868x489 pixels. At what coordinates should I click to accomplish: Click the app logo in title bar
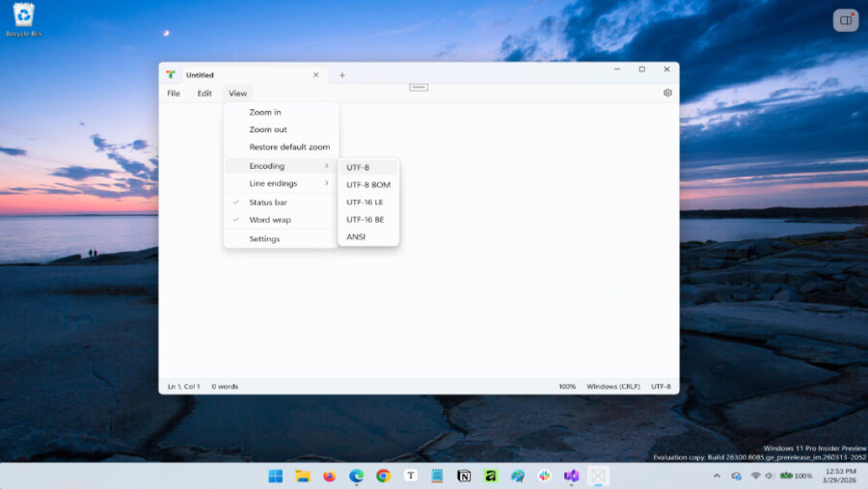coord(171,75)
